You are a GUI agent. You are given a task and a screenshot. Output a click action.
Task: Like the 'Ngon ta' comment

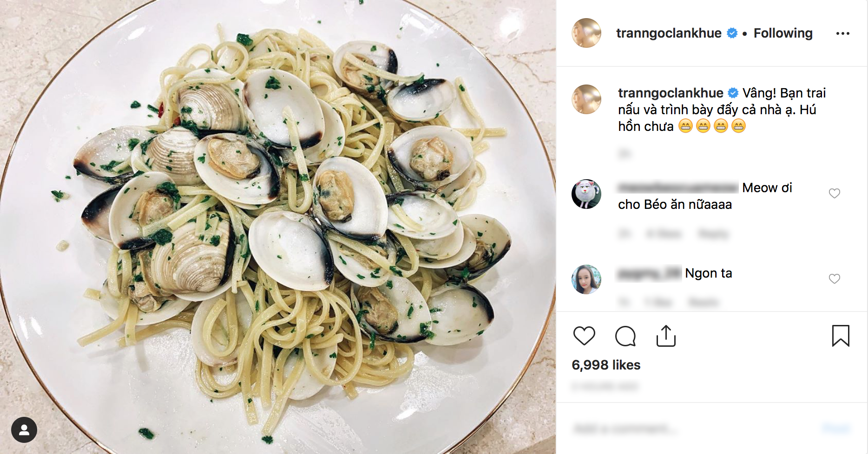[x=835, y=279]
